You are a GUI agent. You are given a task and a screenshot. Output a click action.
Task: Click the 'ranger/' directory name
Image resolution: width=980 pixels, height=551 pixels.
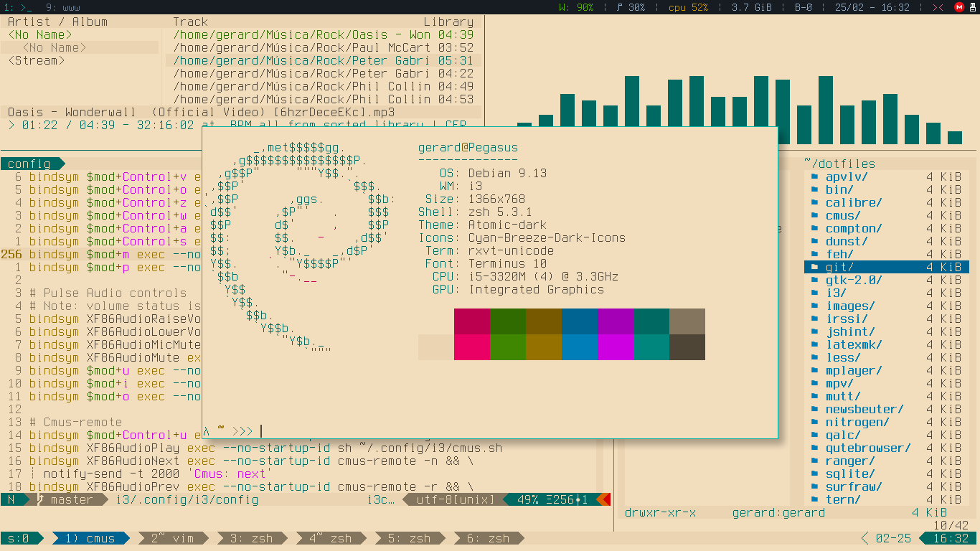850,461
